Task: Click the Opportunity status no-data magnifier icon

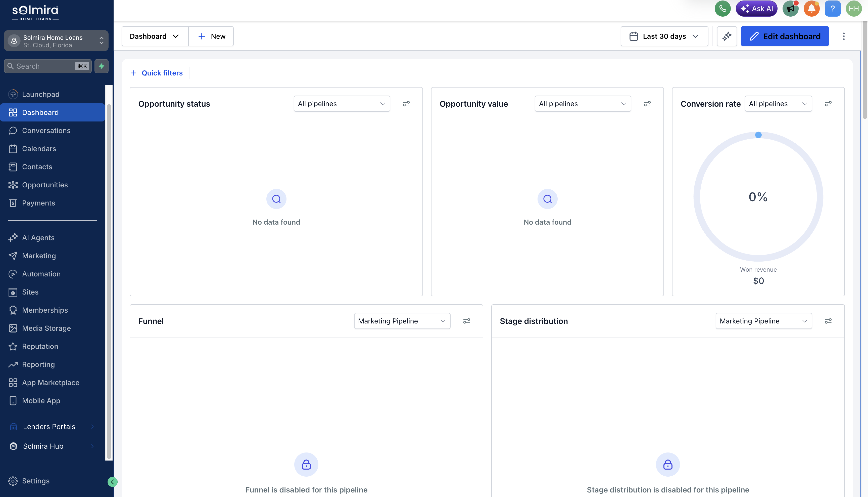Action: 276,199
